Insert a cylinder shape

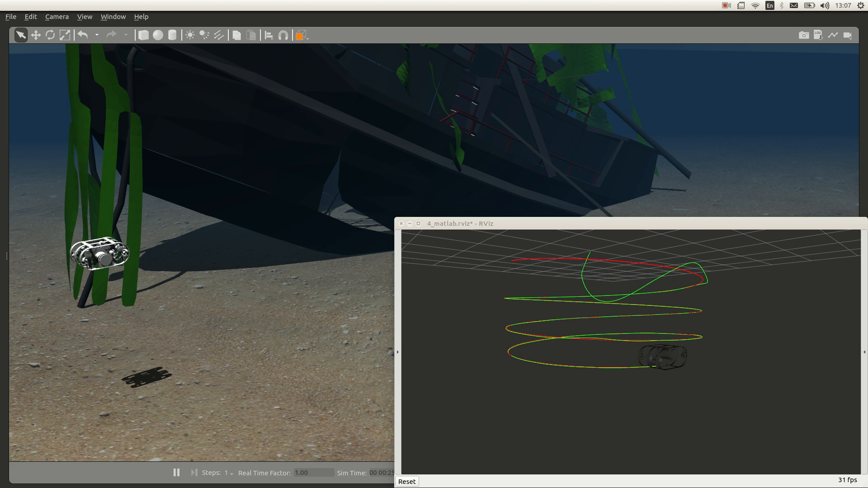click(x=172, y=35)
